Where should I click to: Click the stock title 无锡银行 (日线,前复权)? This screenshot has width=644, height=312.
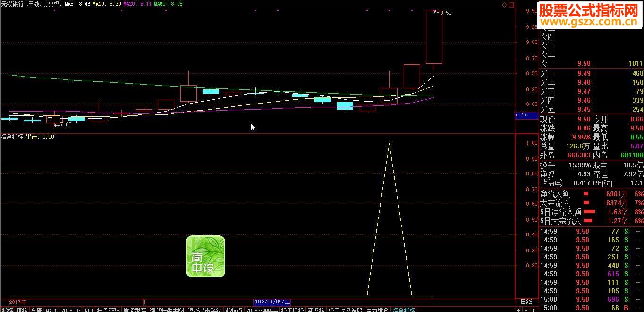[x=32, y=4]
